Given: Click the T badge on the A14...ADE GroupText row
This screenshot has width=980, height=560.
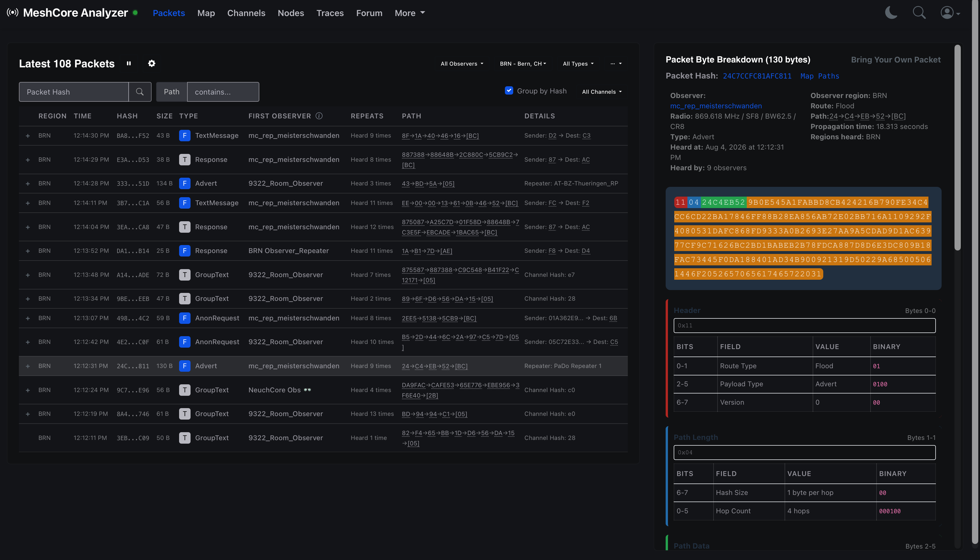Looking at the screenshot, I should (x=185, y=275).
